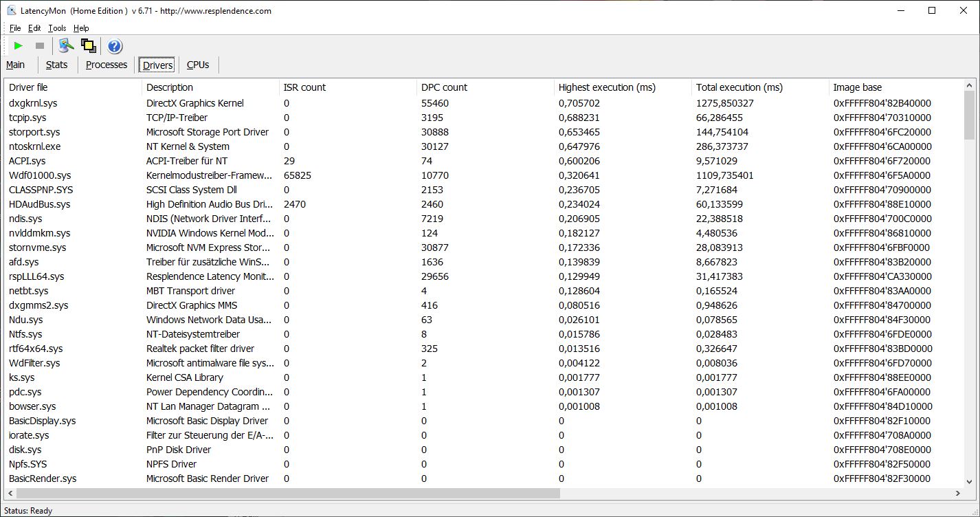Select the dxgmms2.sys driver row
The image size is (980, 517).
[484, 305]
